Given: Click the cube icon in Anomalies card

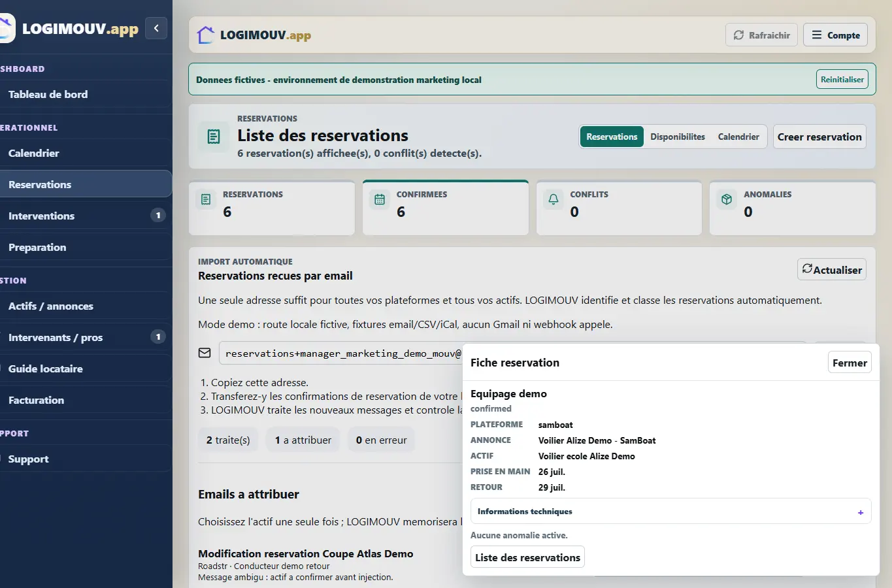Looking at the screenshot, I should click(727, 199).
